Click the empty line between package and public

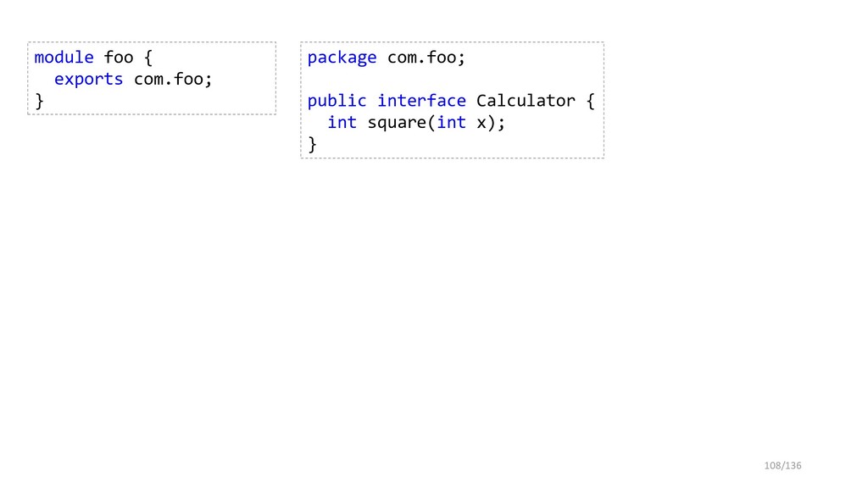tap(452, 79)
